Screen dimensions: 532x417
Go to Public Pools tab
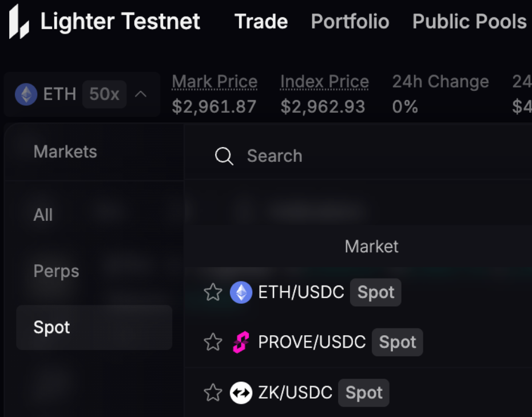(x=469, y=22)
